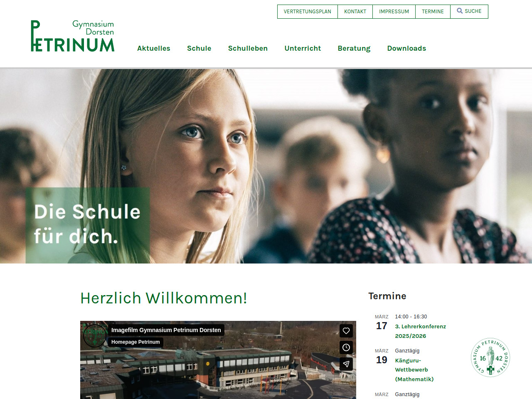The height and width of the screenshot is (399, 532).
Task: Open the Beratung menu item
Action: pyautogui.click(x=354, y=48)
